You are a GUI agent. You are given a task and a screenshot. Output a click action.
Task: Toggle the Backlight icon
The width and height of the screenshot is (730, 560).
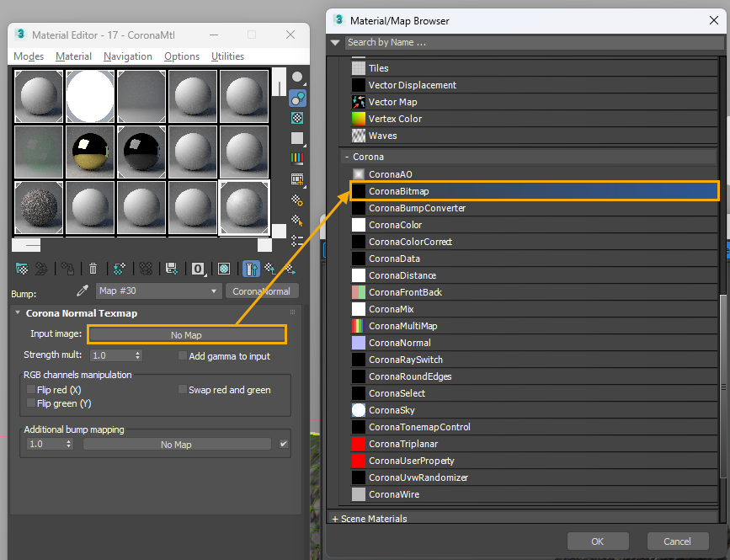297,99
